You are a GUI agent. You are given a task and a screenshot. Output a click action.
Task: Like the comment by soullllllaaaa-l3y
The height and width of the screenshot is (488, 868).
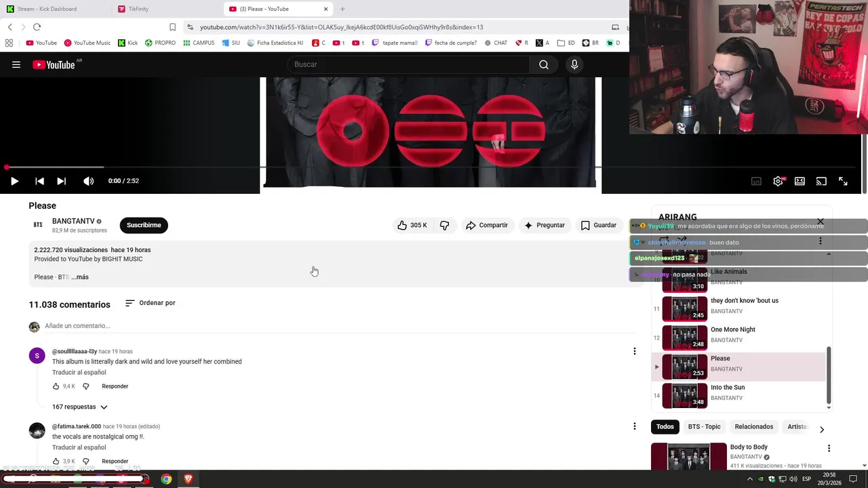[x=56, y=386]
